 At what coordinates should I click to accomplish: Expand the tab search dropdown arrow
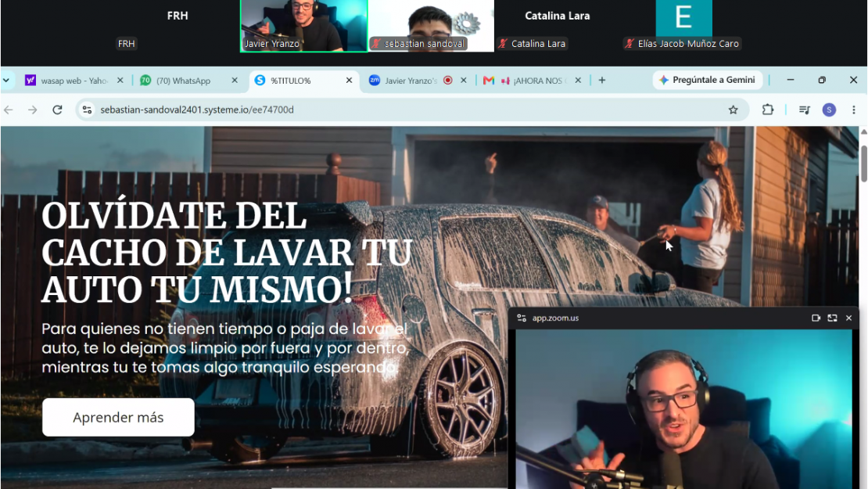click(6, 81)
